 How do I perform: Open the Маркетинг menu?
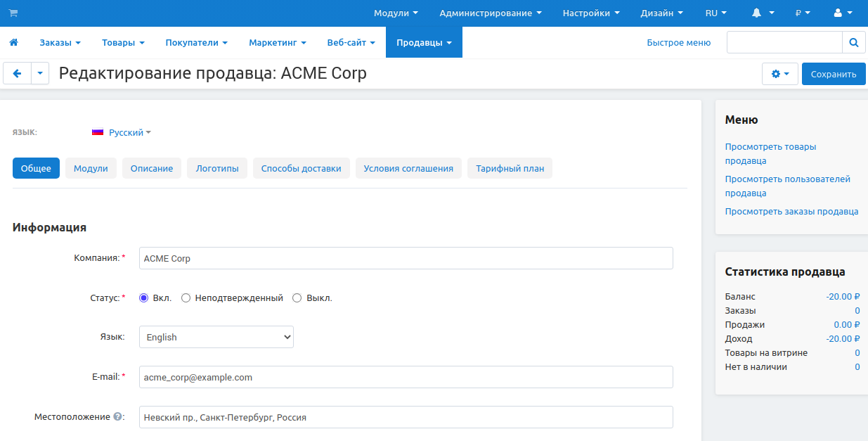pyautogui.click(x=277, y=43)
